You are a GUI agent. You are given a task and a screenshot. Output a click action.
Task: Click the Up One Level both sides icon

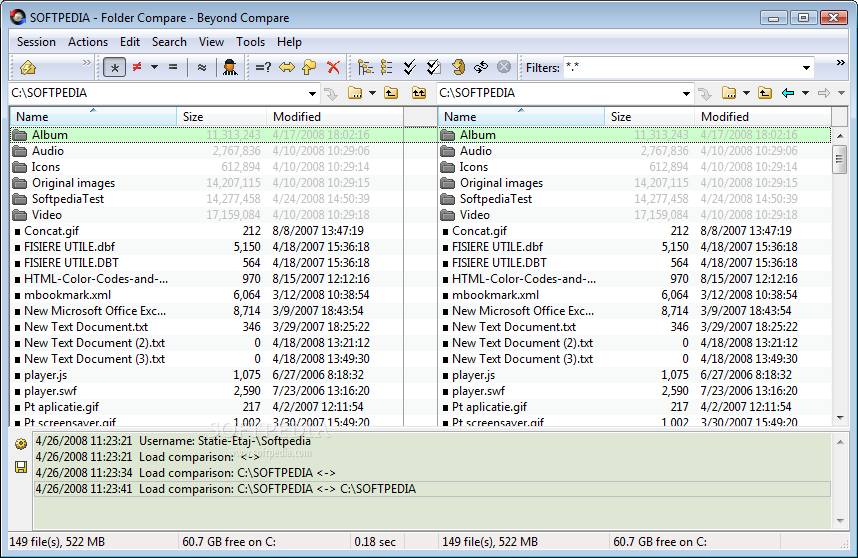pos(419,93)
